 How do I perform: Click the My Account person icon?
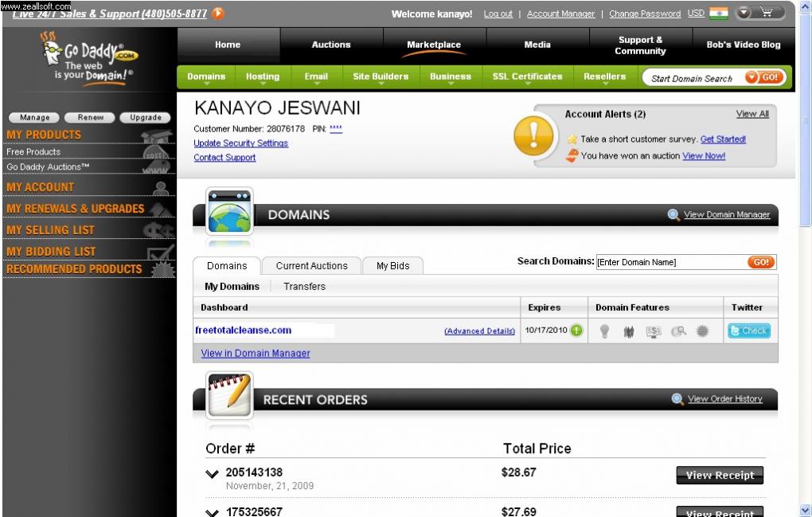[x=161, y=188]
